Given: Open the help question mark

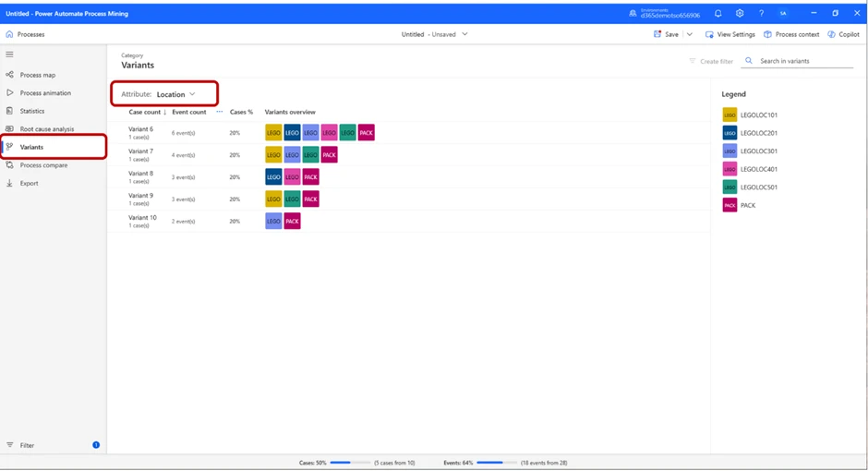Looking at the screenshot, I should [x=761, y=13].
